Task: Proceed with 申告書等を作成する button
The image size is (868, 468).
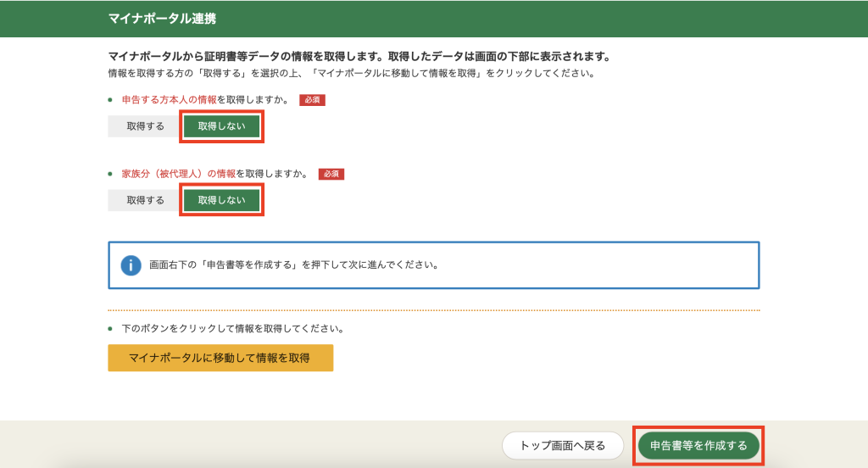Action: [698, 445]
